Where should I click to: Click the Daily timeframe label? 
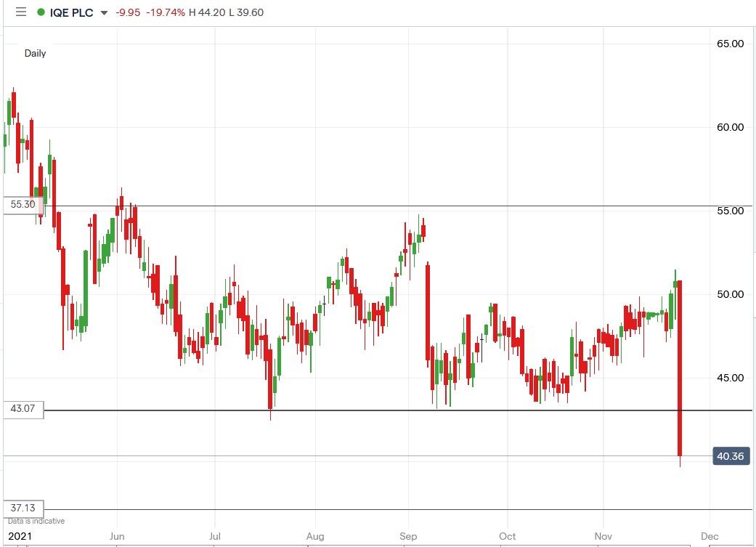pos(35,53)
